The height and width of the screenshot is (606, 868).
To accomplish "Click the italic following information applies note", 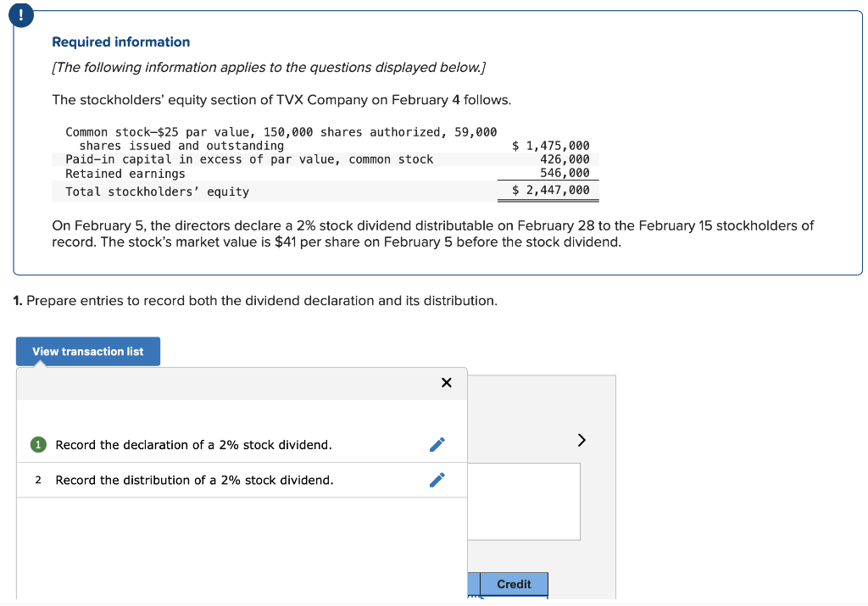I will coord(269,68).
